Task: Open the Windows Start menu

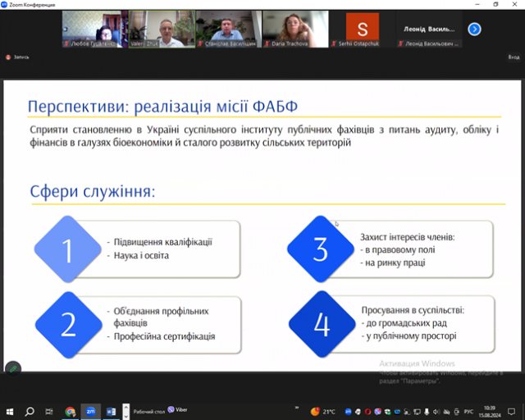Action: coord(10,412)
